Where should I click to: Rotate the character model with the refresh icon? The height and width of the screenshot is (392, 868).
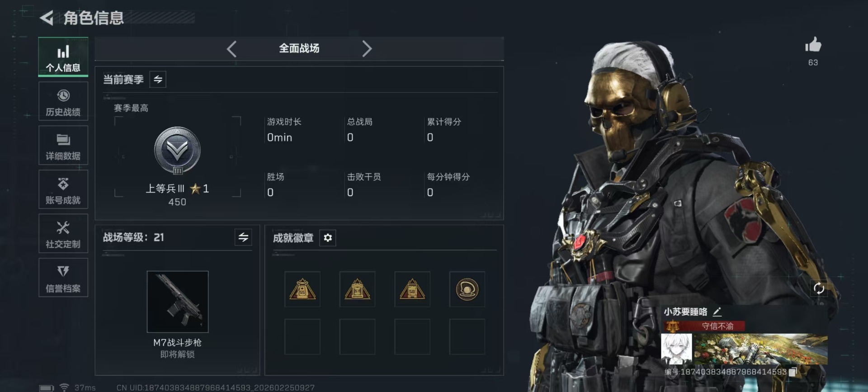(x=819, y=288)
